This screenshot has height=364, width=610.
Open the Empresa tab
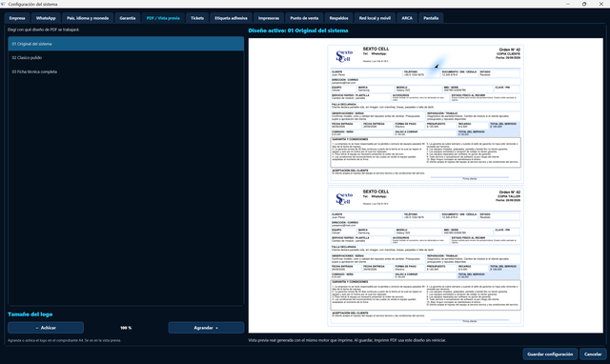(17, 18)
